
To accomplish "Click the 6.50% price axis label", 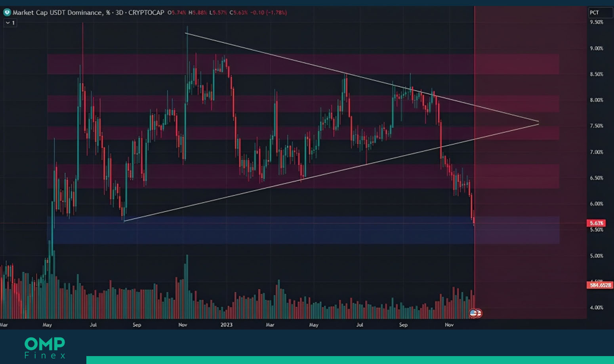I will (597, 178).
